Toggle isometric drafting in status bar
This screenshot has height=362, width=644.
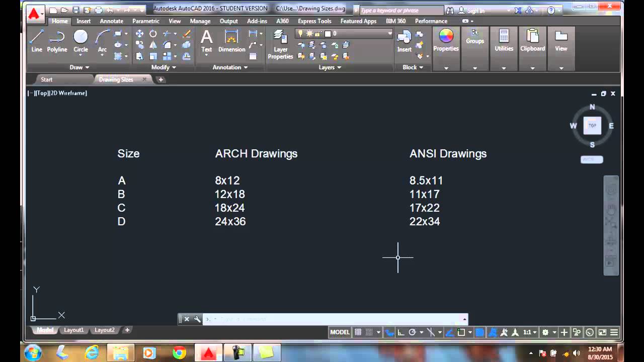pyautogui.click(x=431, y=332)
